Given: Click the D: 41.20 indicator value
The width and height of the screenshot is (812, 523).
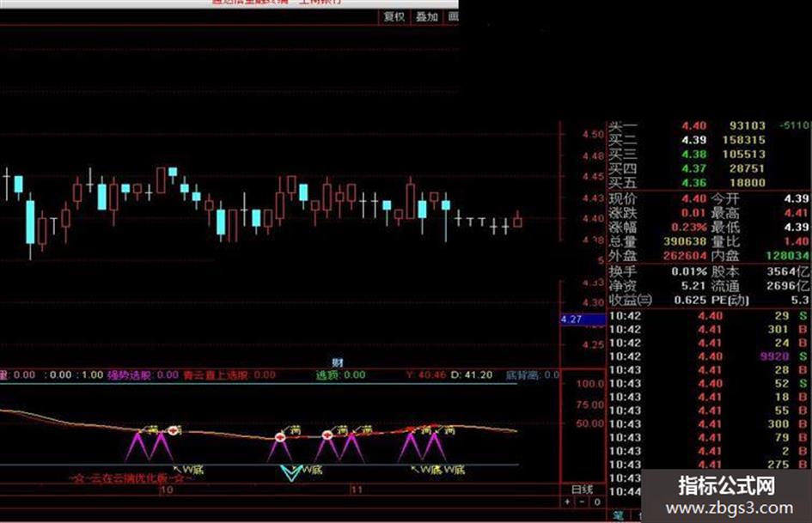Looking at the screenshot, I should click(x=471, y=374).
